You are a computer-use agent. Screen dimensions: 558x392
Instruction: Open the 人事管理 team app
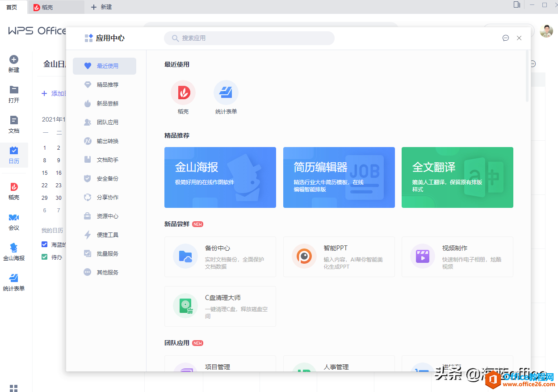tap(339, 364)
